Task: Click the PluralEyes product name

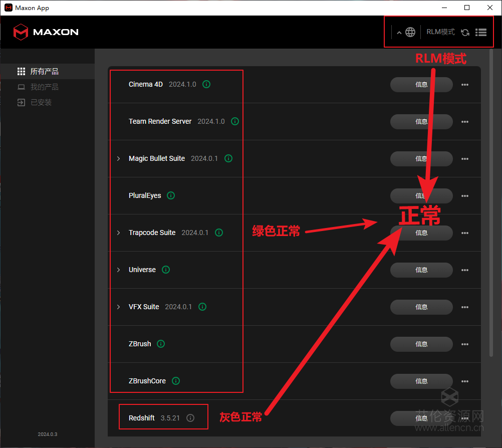Action: (145, 195)
